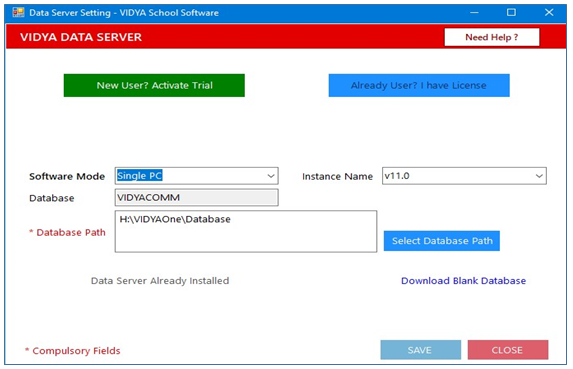The height and width of the screenshot is (369, 573).
Task: Click the Data Server Already Installed text
Action: (160, 281)
